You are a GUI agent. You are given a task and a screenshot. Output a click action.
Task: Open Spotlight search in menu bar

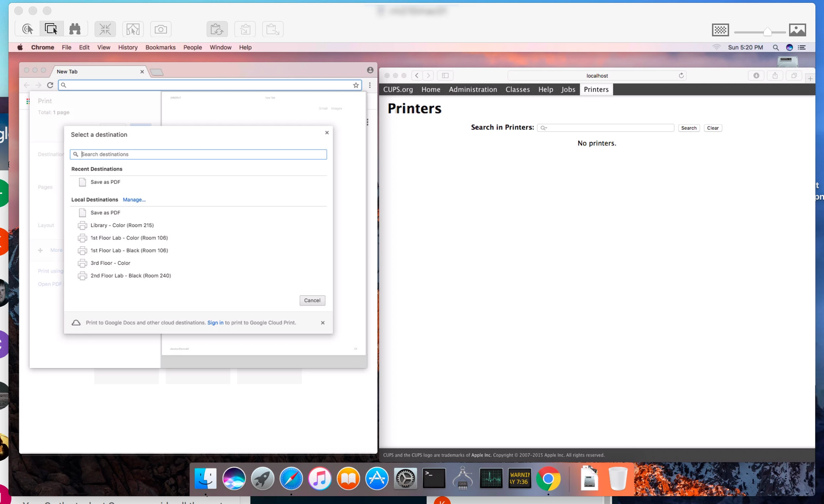point(775,47)
